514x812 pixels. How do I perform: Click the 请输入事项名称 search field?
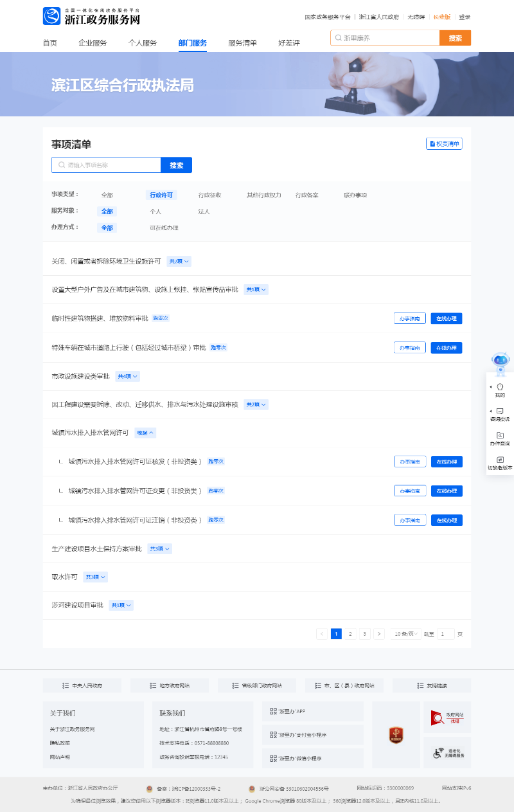click(x=109, y=165)
